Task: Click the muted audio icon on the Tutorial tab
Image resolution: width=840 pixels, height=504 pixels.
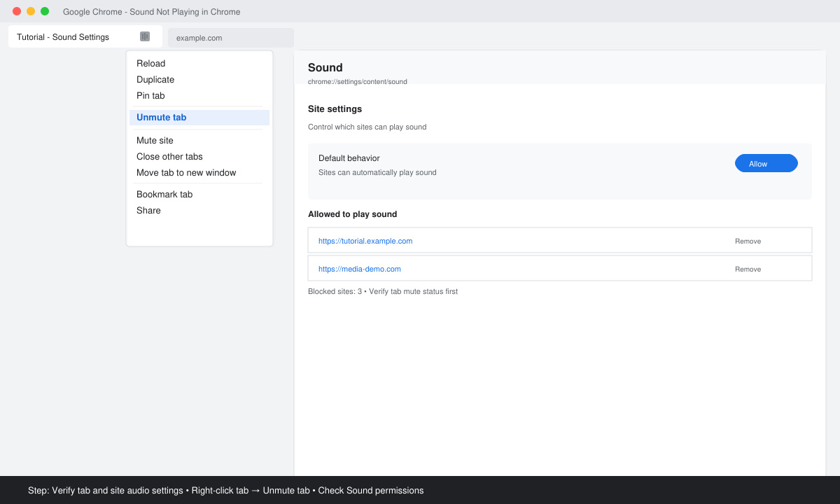Action: 145,36
